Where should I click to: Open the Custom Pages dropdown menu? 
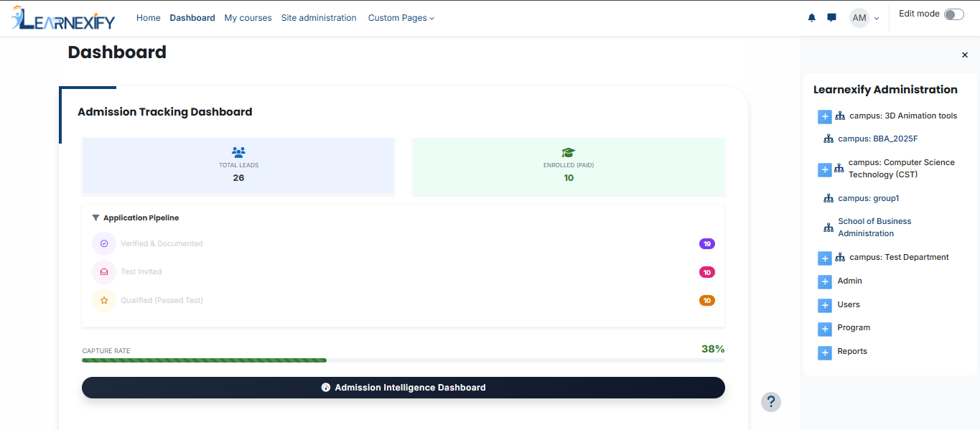(x=401, y=18)
